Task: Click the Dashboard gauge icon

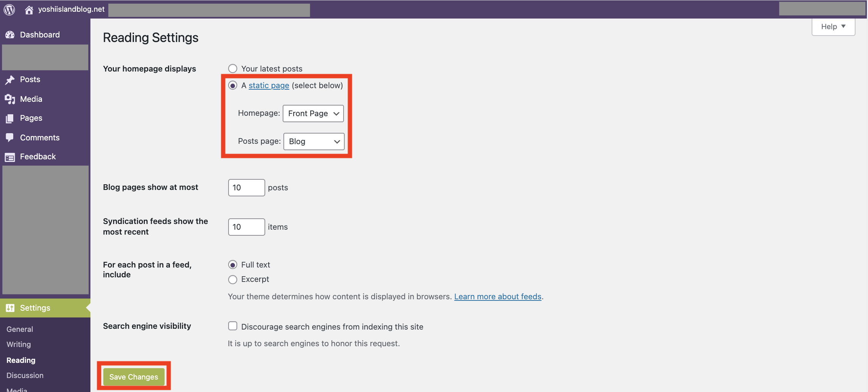Action: pyautogui.click(x=10, y=35)
